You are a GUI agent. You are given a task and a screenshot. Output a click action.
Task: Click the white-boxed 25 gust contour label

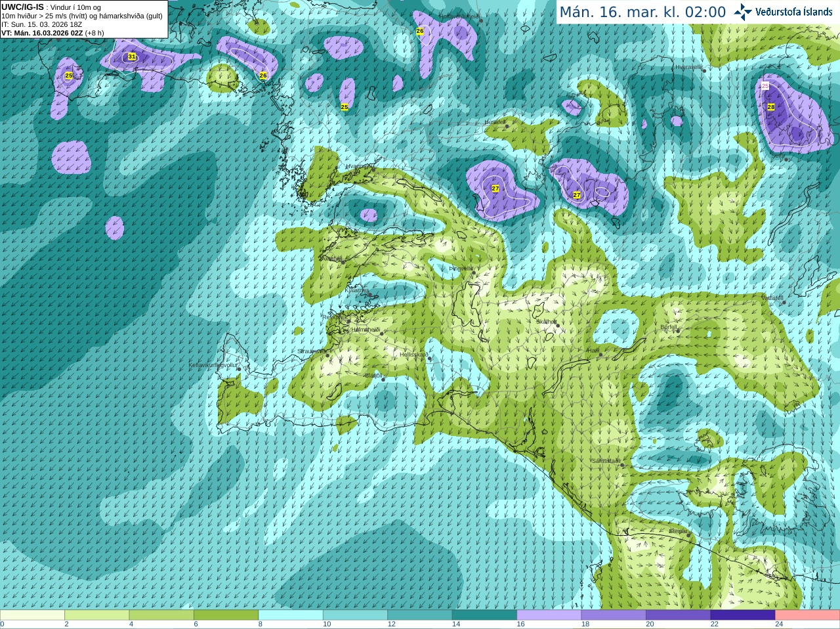[765, 86]
